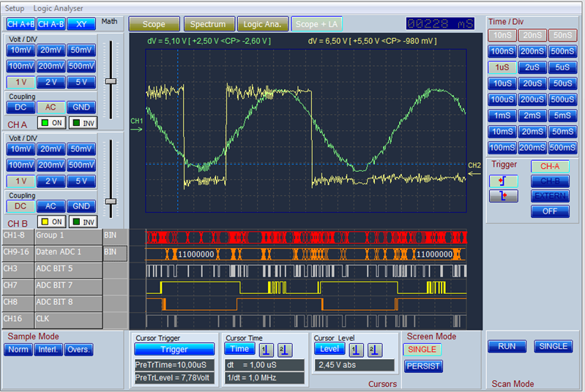The width and height of the screenshot is (585, 392).
Task: Switch to Scope view tab
Action: pyautogui.click(x=154, y=24)
